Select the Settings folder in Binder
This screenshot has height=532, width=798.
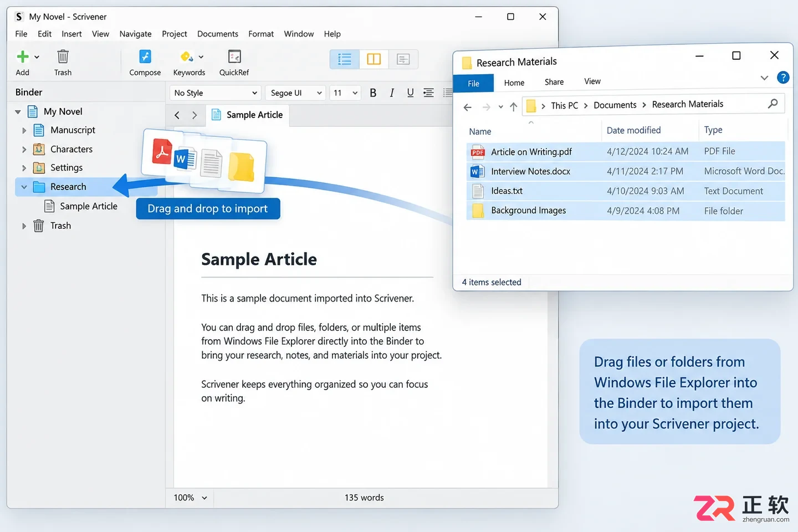pos(66,168)
